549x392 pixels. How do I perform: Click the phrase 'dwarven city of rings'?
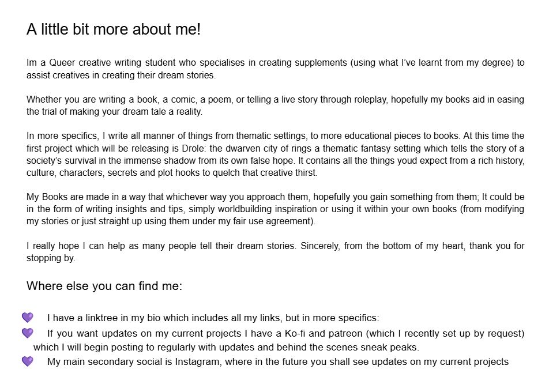tap(269, 148)
